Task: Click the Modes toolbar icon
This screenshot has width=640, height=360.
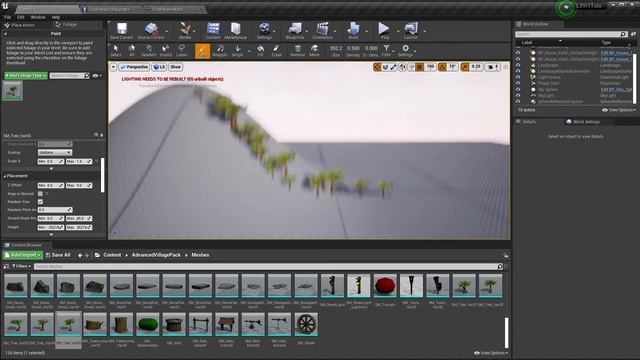Action: 185,31
